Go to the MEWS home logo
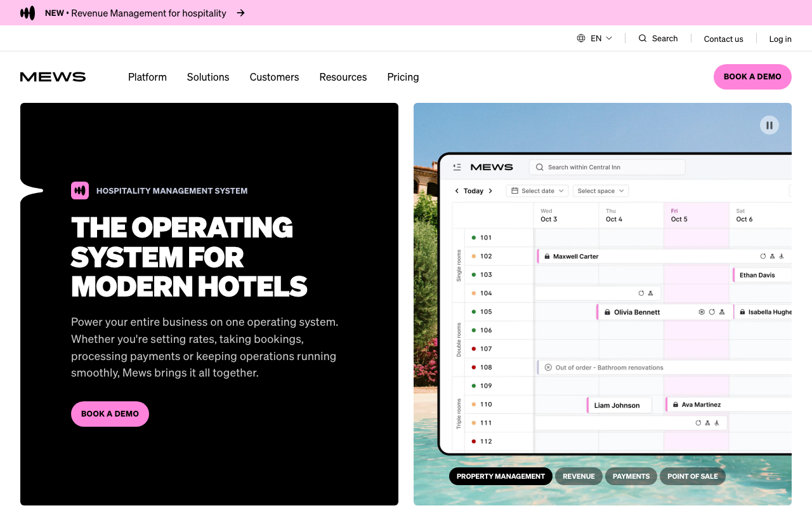Viewport: 812px width, 508px height. click(x=53, y=77)
